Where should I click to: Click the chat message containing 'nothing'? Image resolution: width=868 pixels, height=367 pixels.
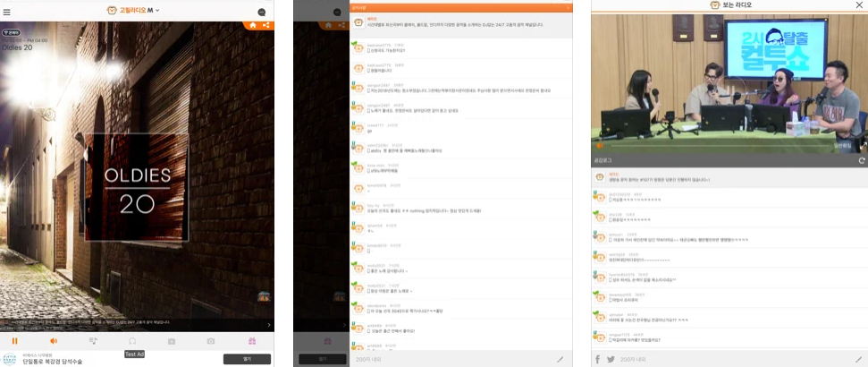coord(424,210)
